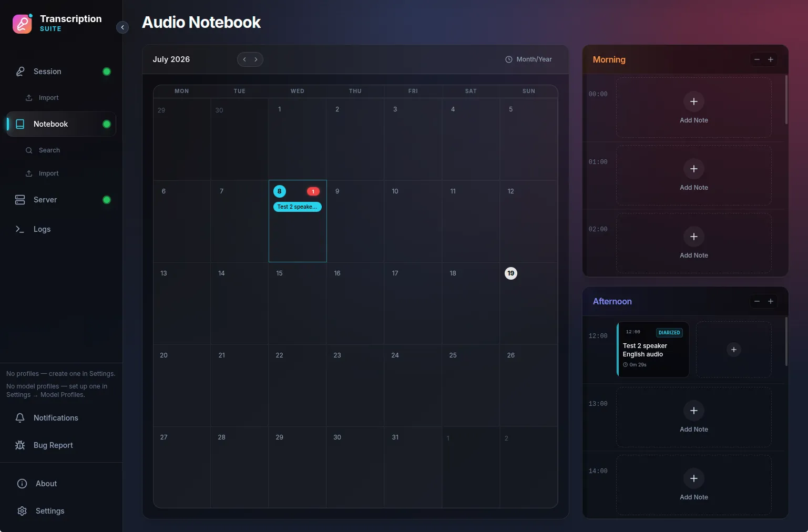The image size is (808, 532).
Task: Select July 15 on the calendar
Action: (298, 303)
